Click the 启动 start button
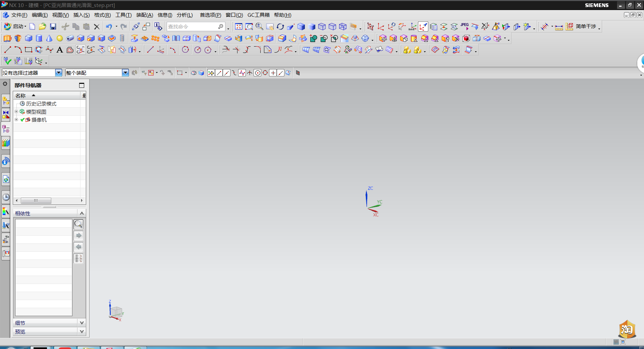644x349 pixels. 15,26
